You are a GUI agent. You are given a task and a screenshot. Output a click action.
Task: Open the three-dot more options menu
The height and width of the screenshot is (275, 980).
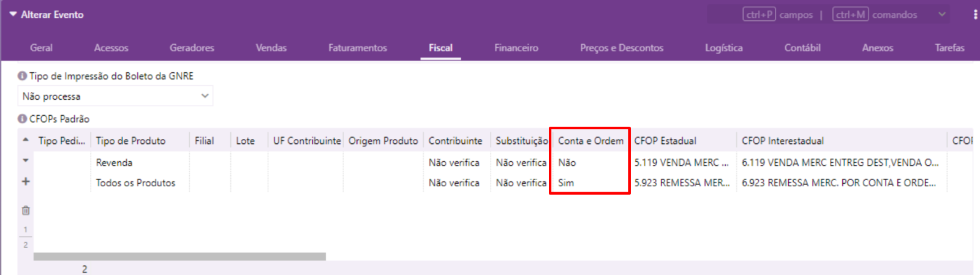pos(975,14)
